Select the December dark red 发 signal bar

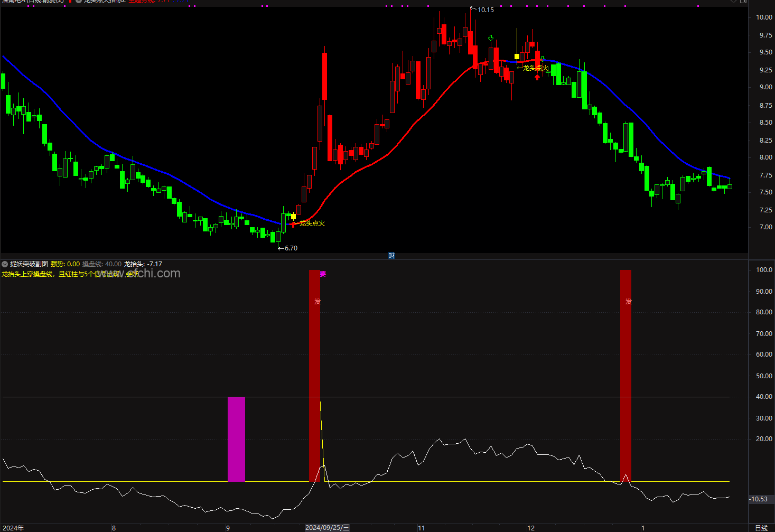click(625, 376)
